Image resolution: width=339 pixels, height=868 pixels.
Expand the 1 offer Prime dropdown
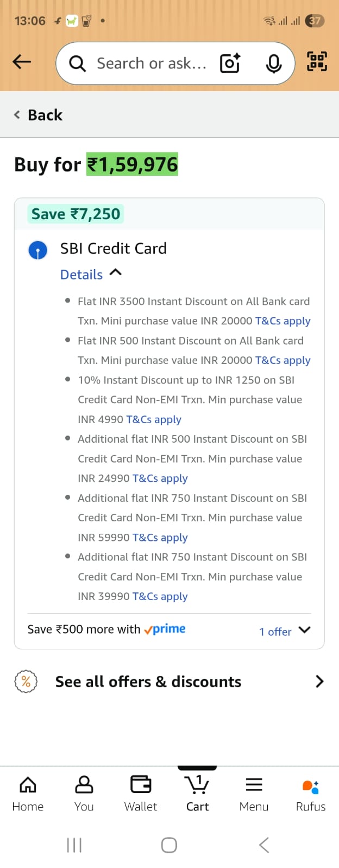click(x=285, y=631)
